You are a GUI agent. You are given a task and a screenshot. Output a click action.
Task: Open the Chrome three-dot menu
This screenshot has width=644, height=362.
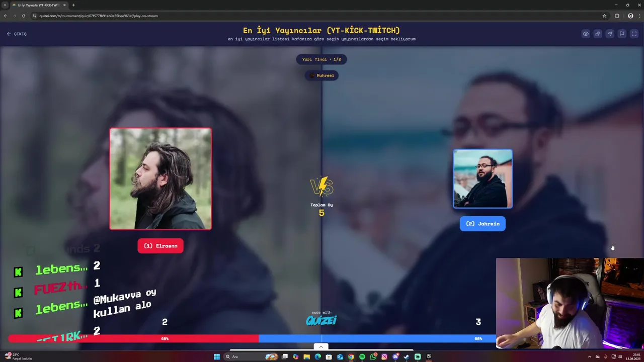pyautogui.click(x=639, y=16)
